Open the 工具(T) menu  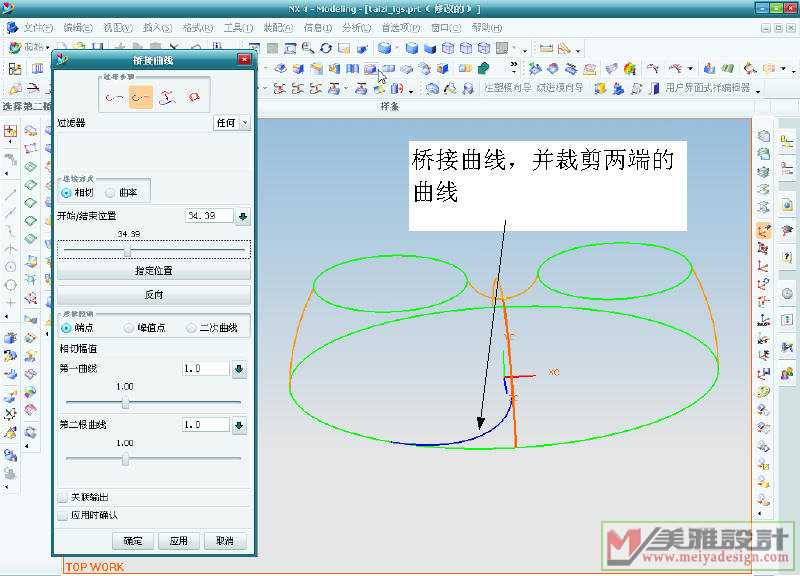point(238,27)
